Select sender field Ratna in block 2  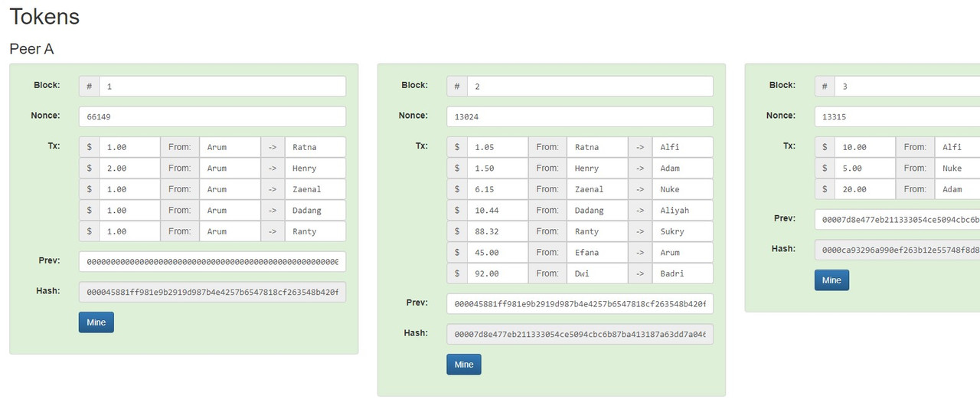coord(598,147)
